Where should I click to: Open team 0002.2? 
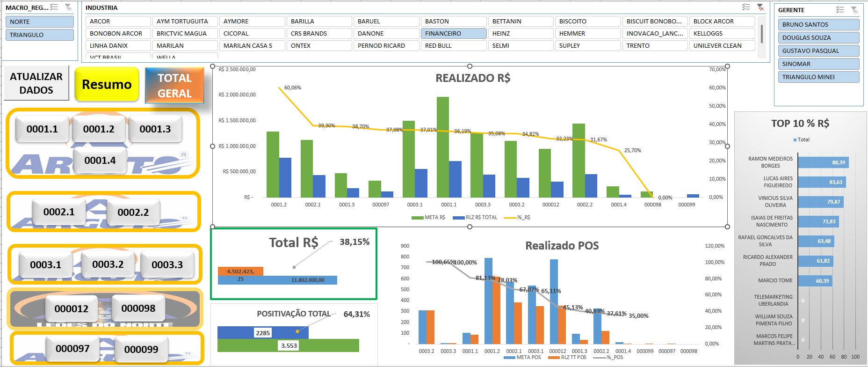pos(133,213)
